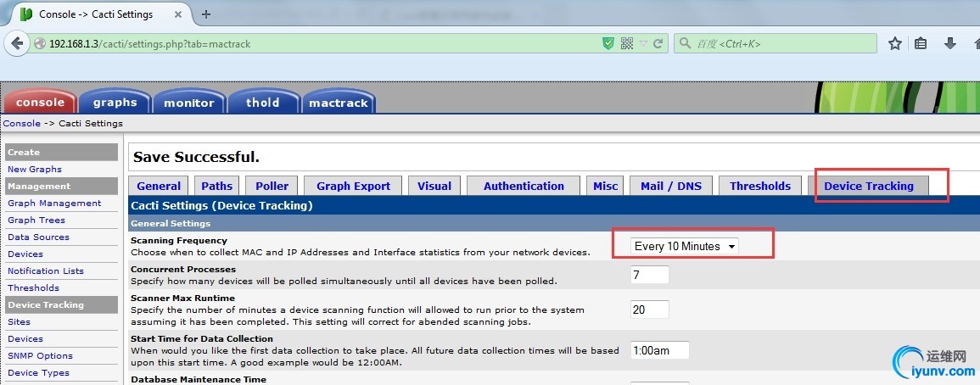Click the Concurrent Processes label
This screenshot has width=980, height=385.
(183, 270)
